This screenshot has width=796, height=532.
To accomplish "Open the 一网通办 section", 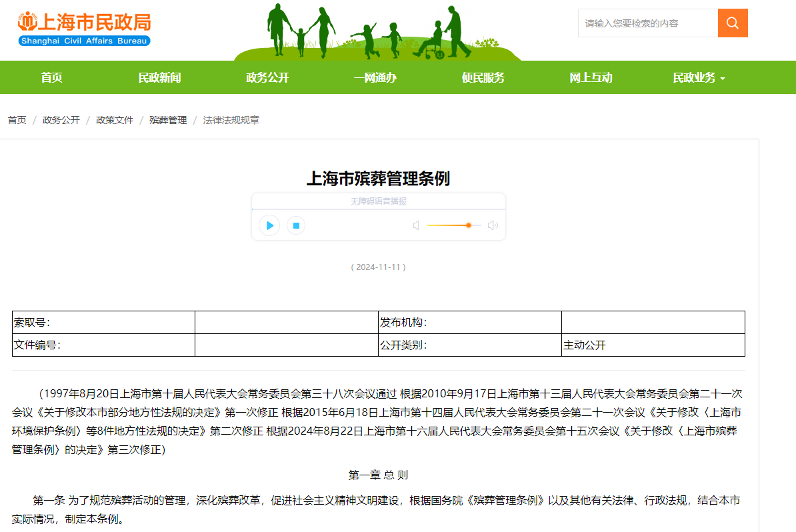I will [375, 77].
